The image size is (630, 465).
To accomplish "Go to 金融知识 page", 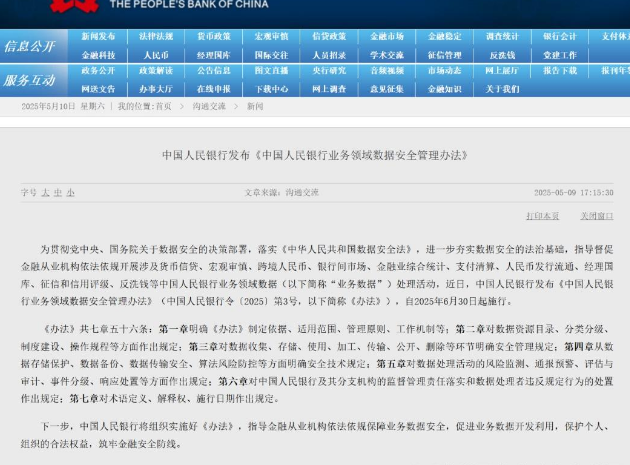I will 445,89.
